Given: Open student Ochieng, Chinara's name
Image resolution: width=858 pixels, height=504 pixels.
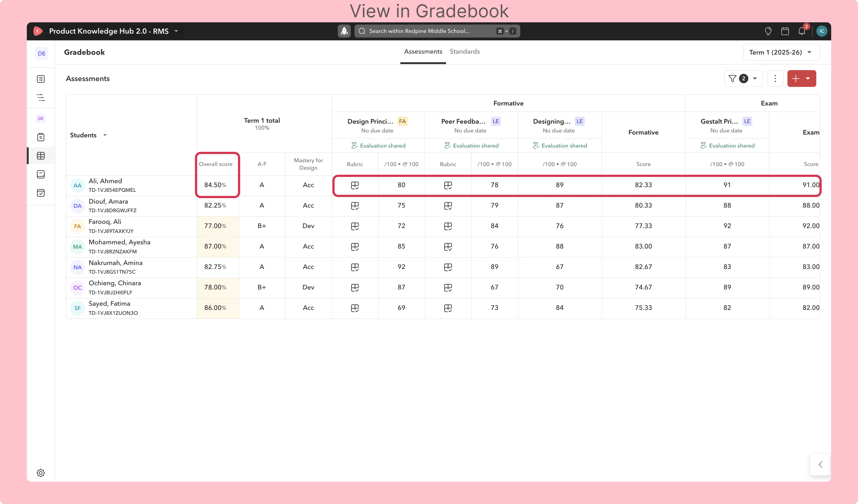Looking at the screenshot, I should point(115,283).
